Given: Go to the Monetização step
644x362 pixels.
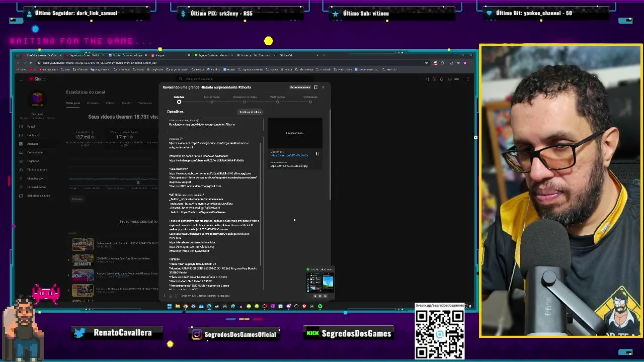Looking at the screenshot, I should [x=212, y=100].
